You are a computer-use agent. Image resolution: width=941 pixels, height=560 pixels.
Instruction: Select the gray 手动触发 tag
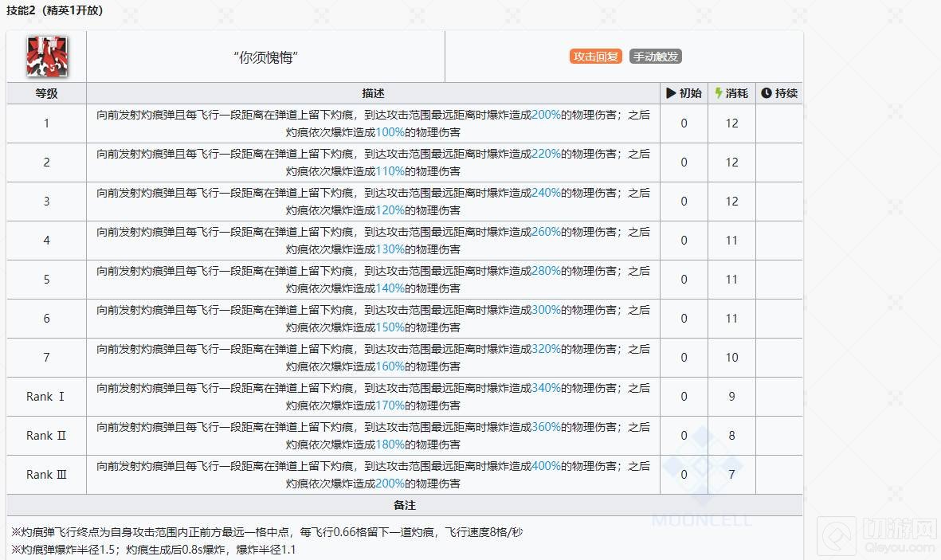pos(655,57)
